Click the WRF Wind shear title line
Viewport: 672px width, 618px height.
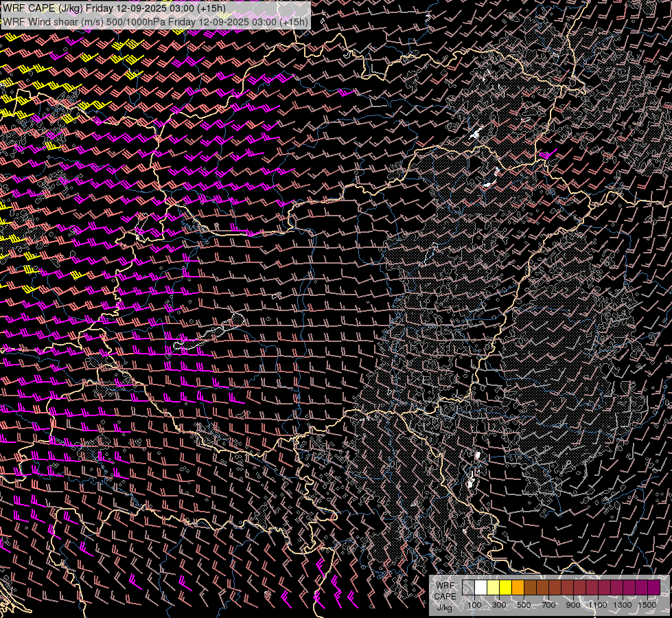[x=155, y=21]
